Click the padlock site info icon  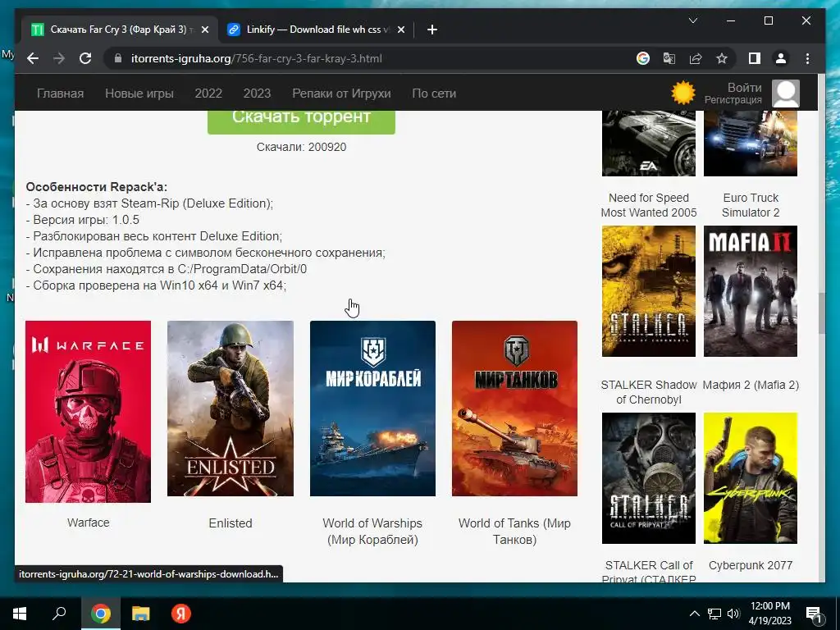point(118,58)
